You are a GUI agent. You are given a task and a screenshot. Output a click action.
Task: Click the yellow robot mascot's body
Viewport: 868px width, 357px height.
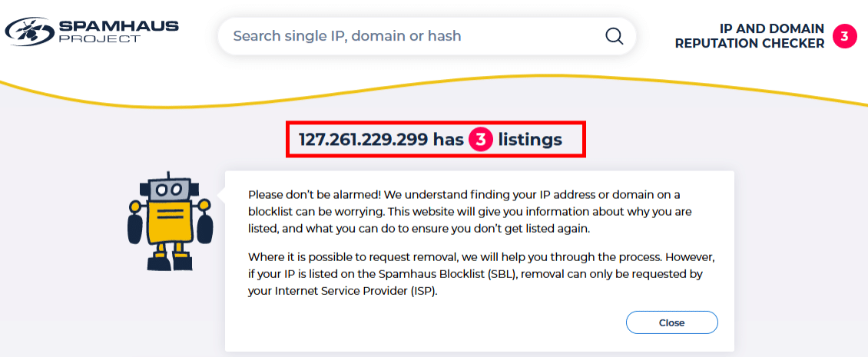(171, 223)
